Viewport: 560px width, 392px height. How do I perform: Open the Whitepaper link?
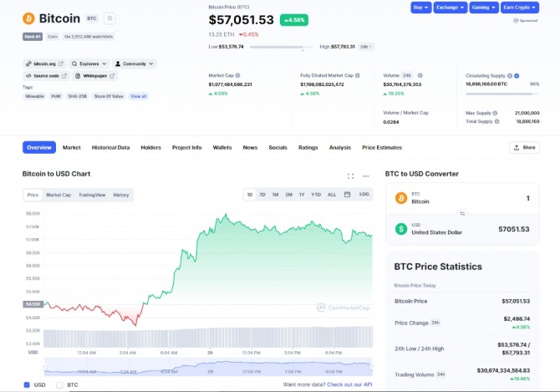(95, 76)
